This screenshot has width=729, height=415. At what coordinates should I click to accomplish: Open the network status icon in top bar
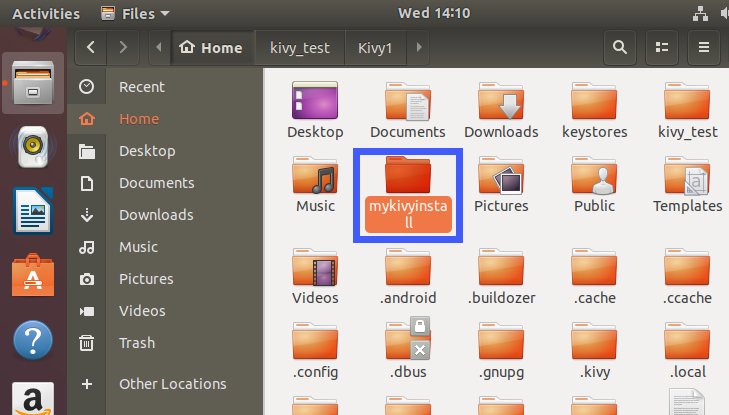[x=700, y=13]
